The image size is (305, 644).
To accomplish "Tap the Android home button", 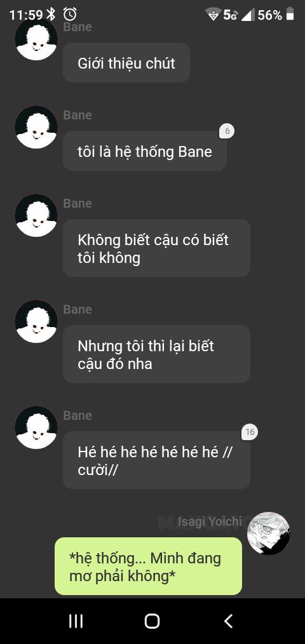I will point(152,621).
